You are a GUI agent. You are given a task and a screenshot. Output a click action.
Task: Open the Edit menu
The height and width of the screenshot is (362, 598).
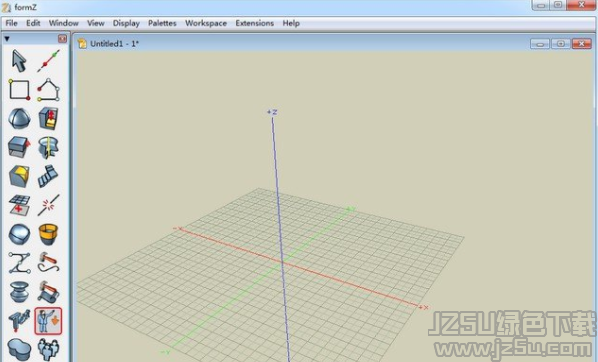click(x=33, y=23)
